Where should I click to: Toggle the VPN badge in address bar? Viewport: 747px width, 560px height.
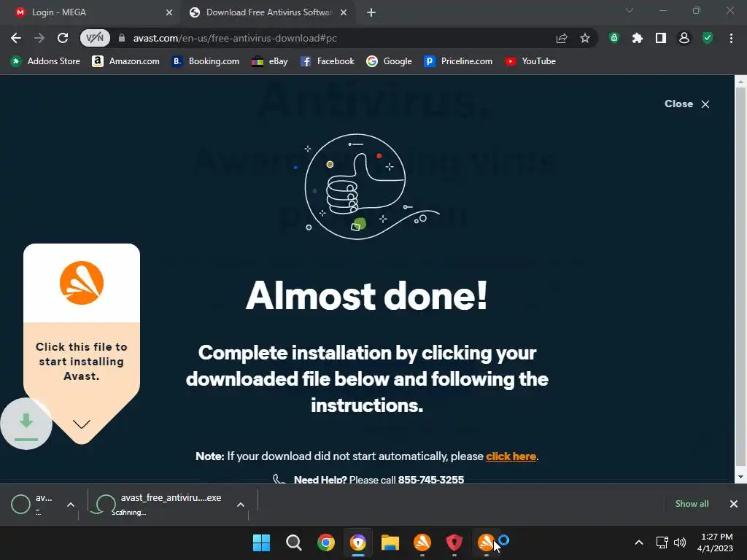click(95, 38)
